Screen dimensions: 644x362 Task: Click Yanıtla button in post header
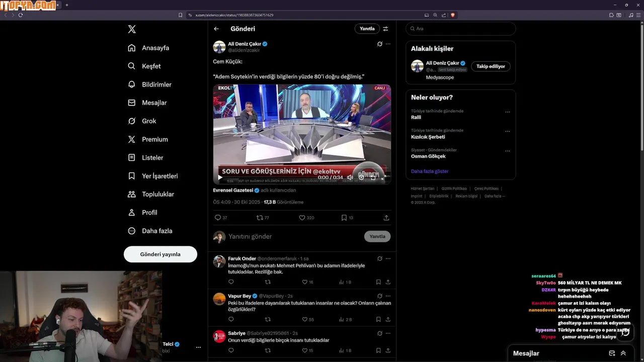(367, 29)
